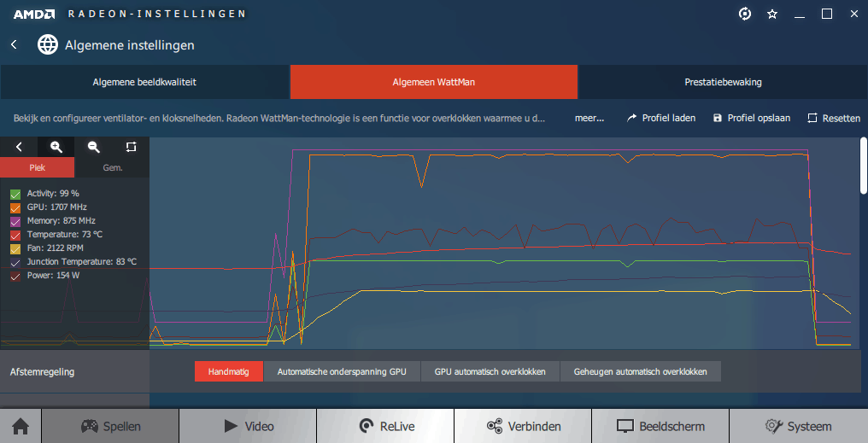Choose Automatische onderspanning GPU
The width and height of the screenshot is (868, 443).
[x=342, y=371]
